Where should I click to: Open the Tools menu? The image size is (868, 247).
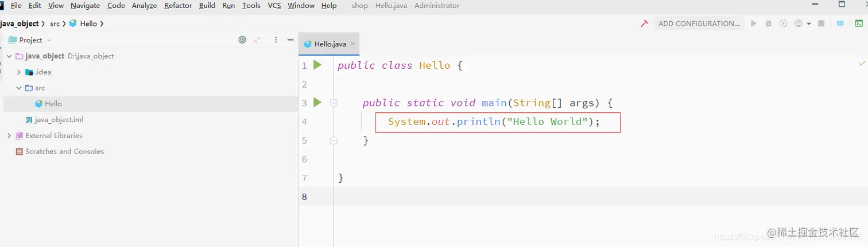click(x=251, y=5)
